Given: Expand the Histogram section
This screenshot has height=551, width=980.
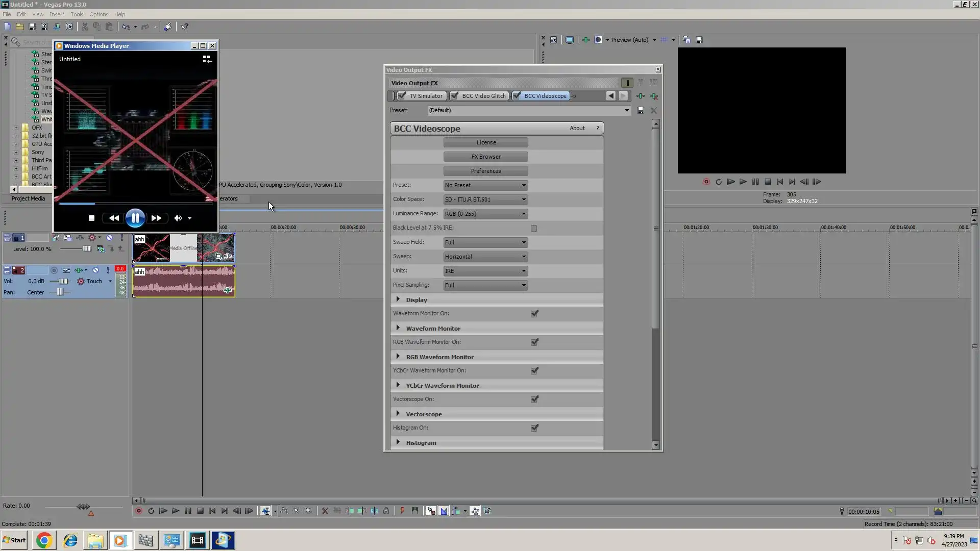Looking at the screenshot, I should pos(398,442).
